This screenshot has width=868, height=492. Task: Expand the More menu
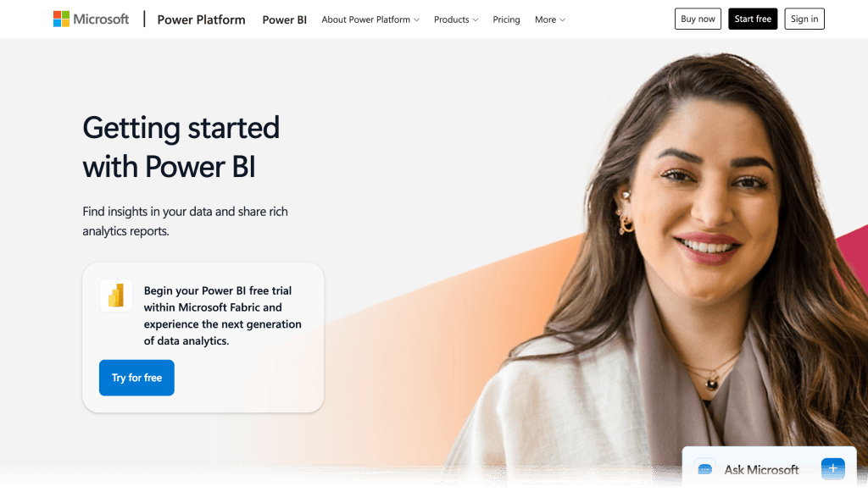pos(549,19)
